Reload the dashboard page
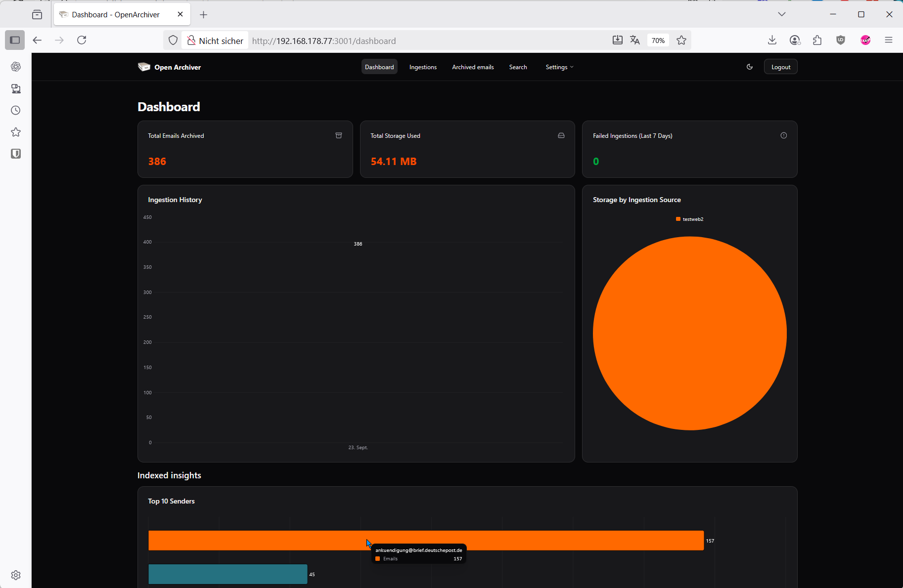Viewport: 903px width, 588px height. pos(82,41)
